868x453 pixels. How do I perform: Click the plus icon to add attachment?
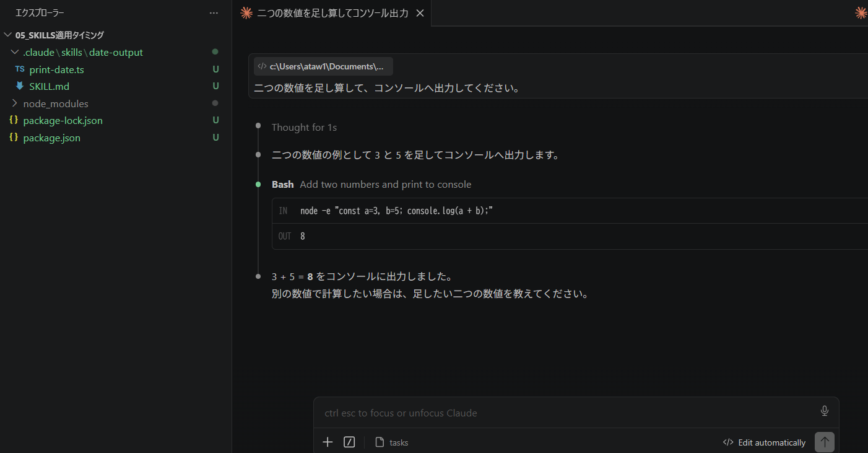point(328,442)
